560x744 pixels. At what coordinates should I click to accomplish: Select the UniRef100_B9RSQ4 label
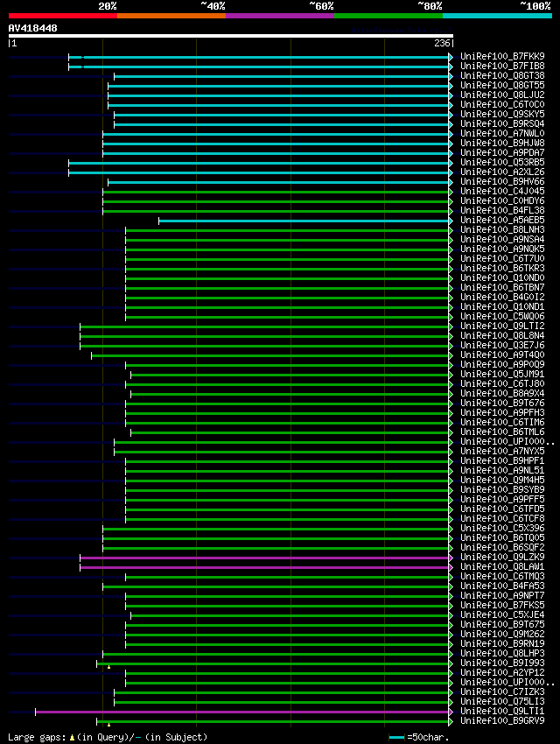[x=502, y=123]
